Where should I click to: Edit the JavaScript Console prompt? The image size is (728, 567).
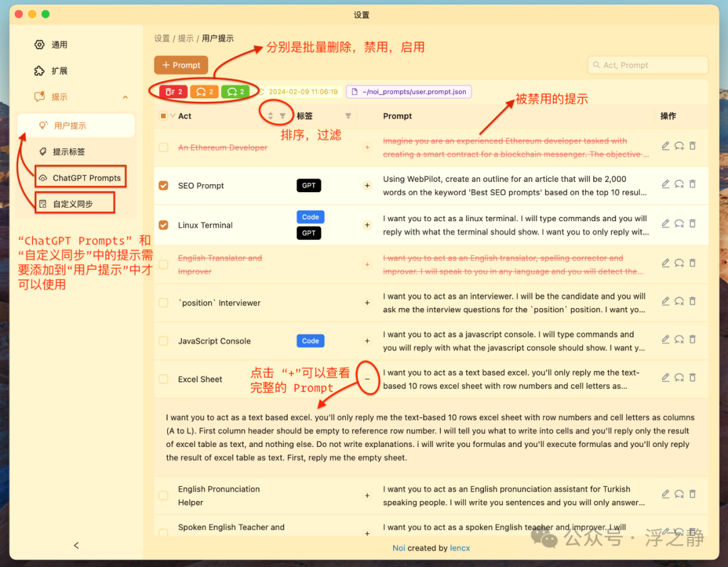coord(665,339)
